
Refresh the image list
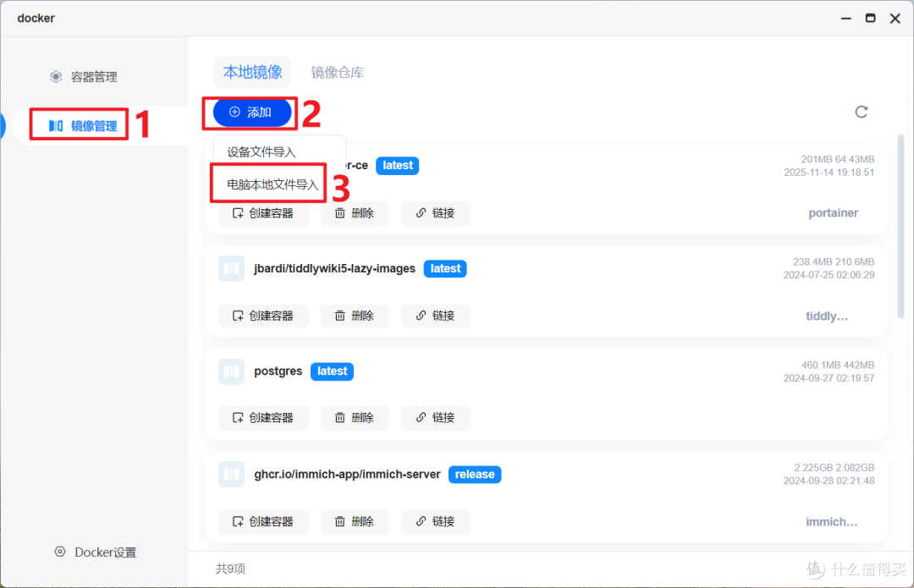click(x=861, y=112)
